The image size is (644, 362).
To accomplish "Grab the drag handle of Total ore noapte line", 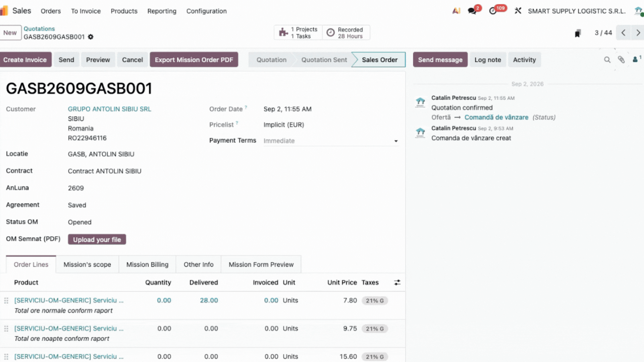I will (x=6, y=329).
